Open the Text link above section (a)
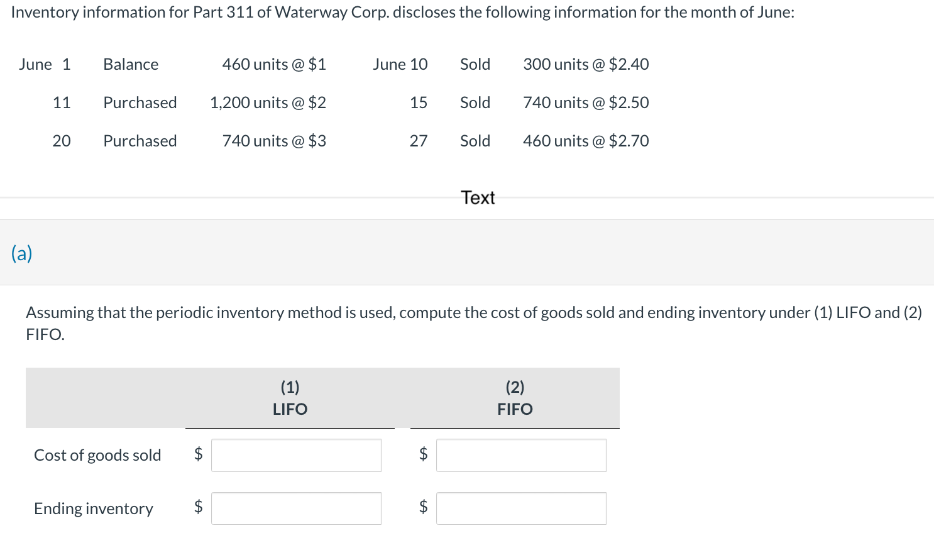 [x=478, y=197]
